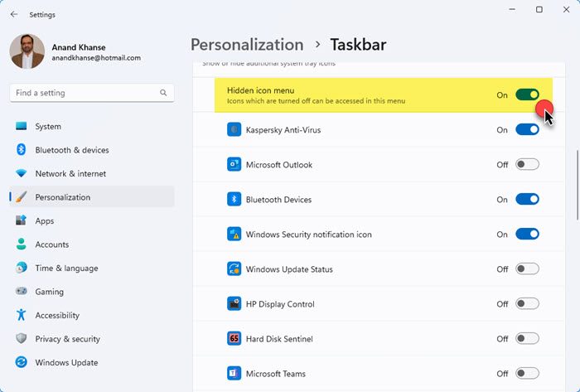Click the Windows Security warning icon
The width and height of the screenshot is (580, 392).
click(234, 234)
